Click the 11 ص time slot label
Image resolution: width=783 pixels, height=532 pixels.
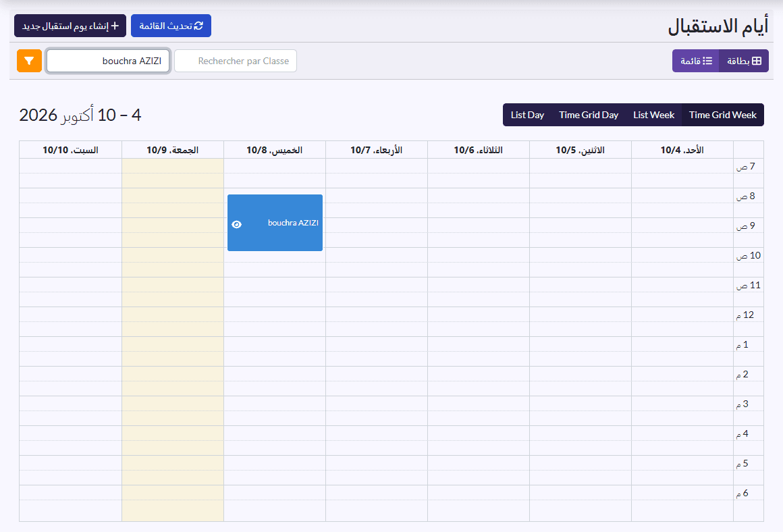tap(749, 285)
